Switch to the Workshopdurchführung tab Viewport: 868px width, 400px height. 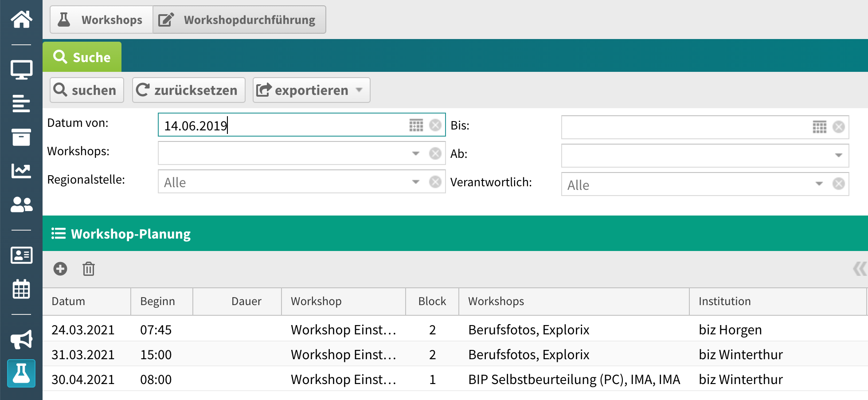(239, 20)
